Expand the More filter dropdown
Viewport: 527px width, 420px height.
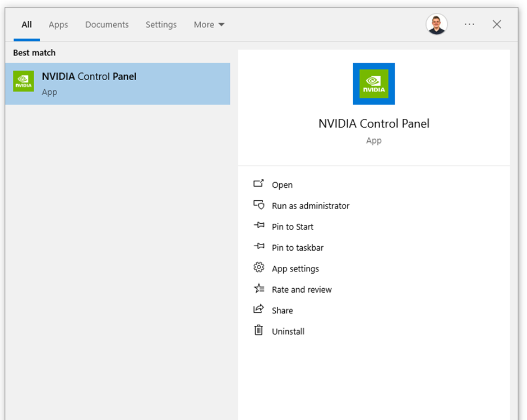(209, 24)
